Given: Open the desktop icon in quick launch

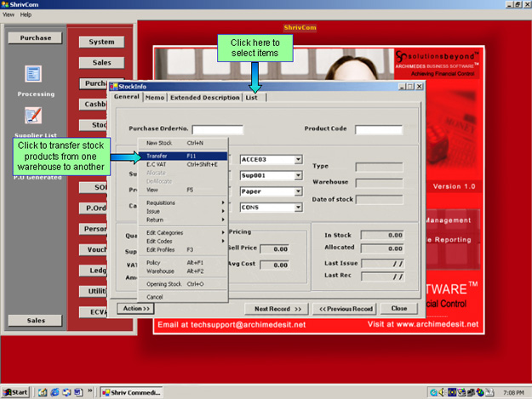Looking at the screenshot, I should pyautogui.click(x=43, y=392).
